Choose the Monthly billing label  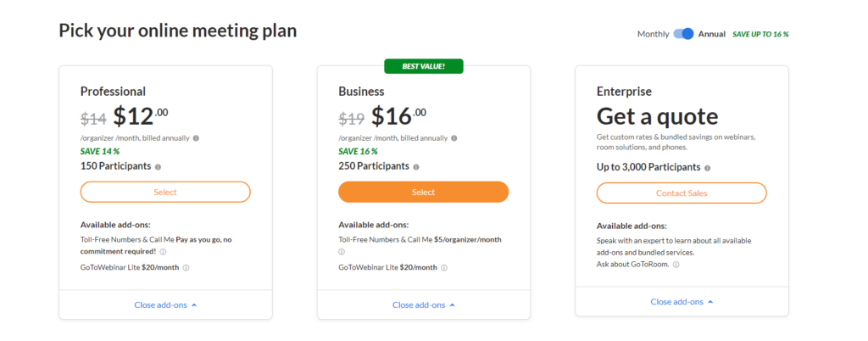(654, 34)
